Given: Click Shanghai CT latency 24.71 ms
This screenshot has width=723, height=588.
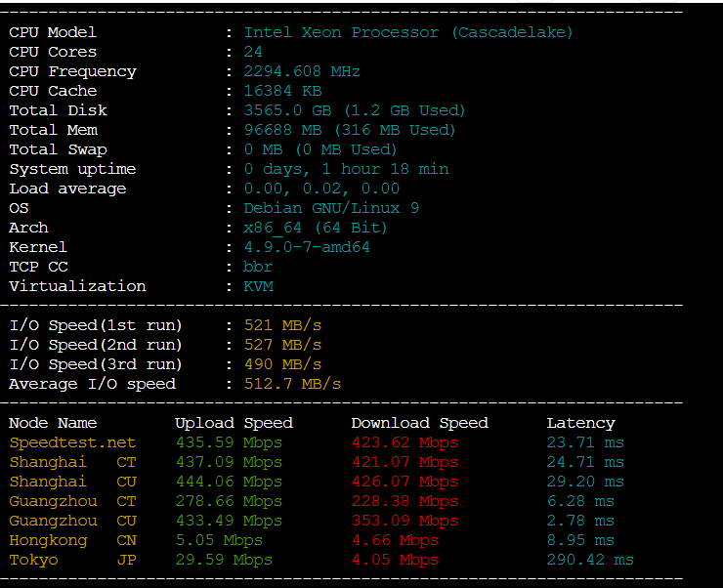Looking at the screenshot, I should 585,462.
